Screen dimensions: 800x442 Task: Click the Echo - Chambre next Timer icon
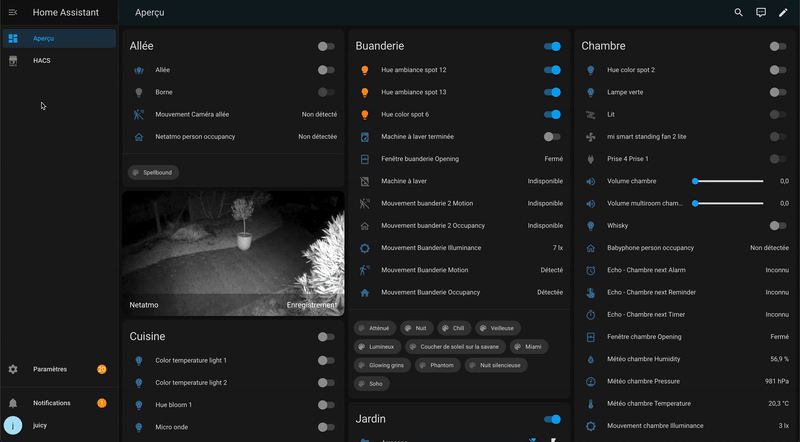click(x=591, y=315)
